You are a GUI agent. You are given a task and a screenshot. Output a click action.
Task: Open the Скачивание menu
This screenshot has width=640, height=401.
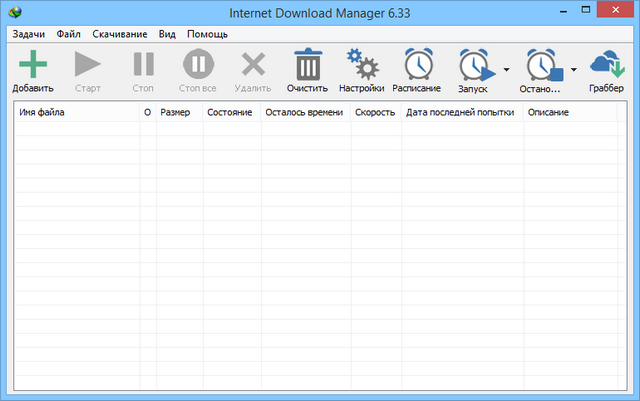(x=119, y=34)
